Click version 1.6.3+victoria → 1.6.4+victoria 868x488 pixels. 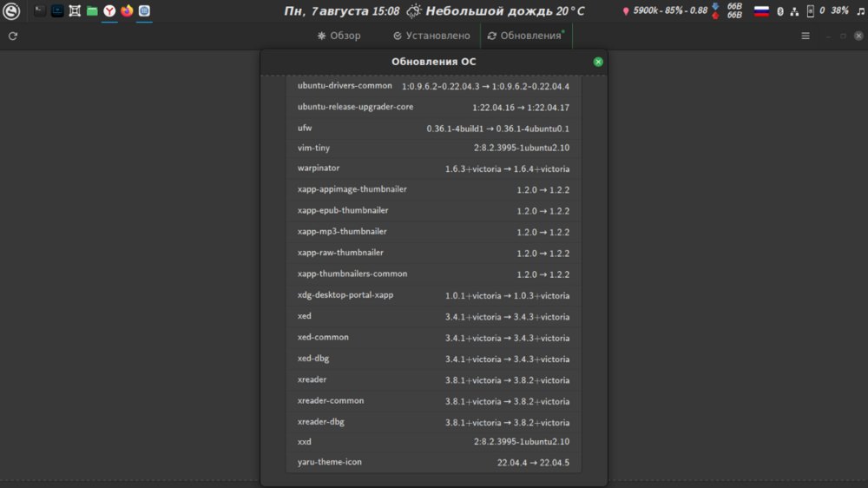(x=507, y=169)
